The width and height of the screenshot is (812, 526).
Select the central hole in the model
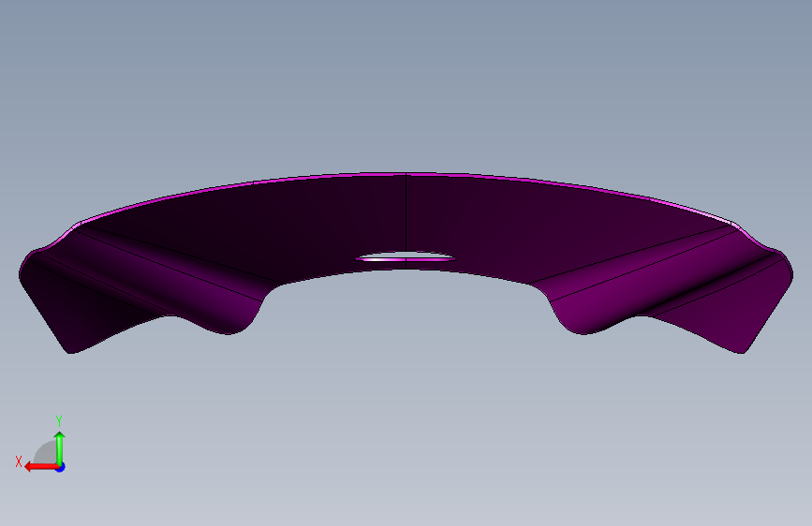coord(406,256)
